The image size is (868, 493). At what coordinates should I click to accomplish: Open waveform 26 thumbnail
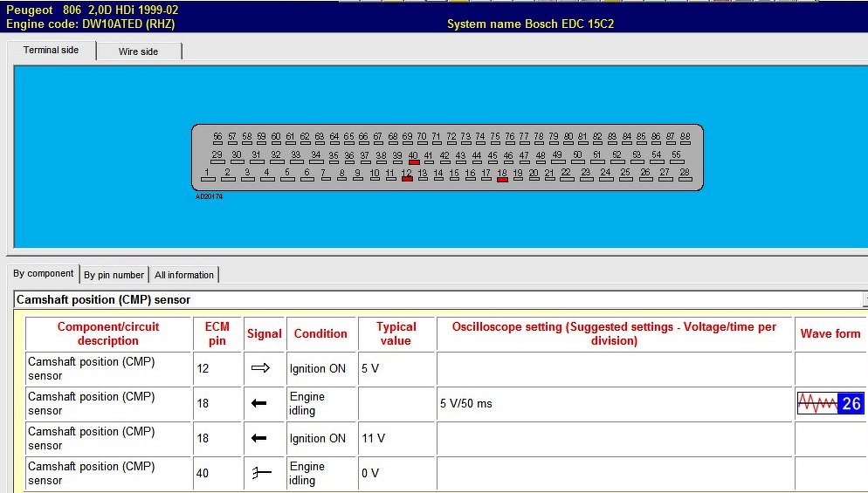830,403
